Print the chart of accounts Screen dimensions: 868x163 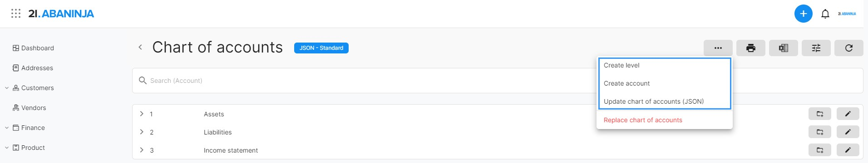point(751,48)
